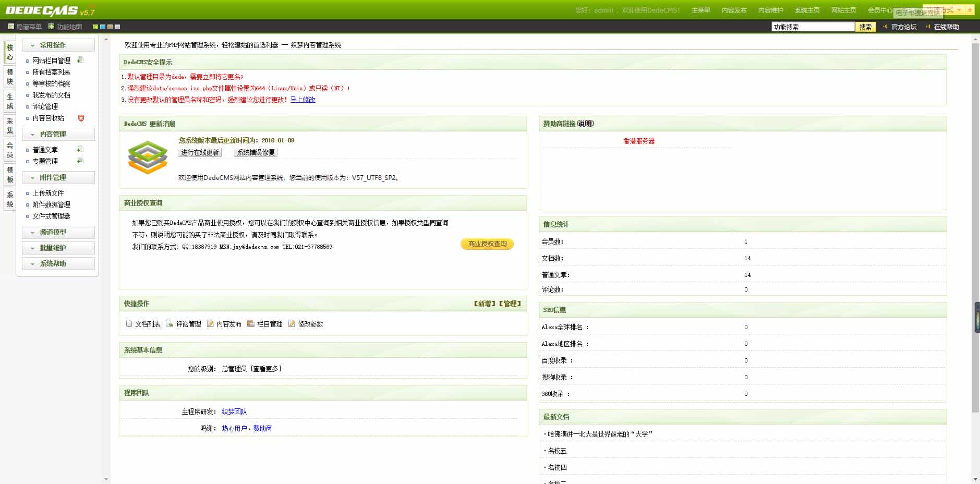Select the tan skin color swatch
The image size is (980, 484).
tap(110, 27)
